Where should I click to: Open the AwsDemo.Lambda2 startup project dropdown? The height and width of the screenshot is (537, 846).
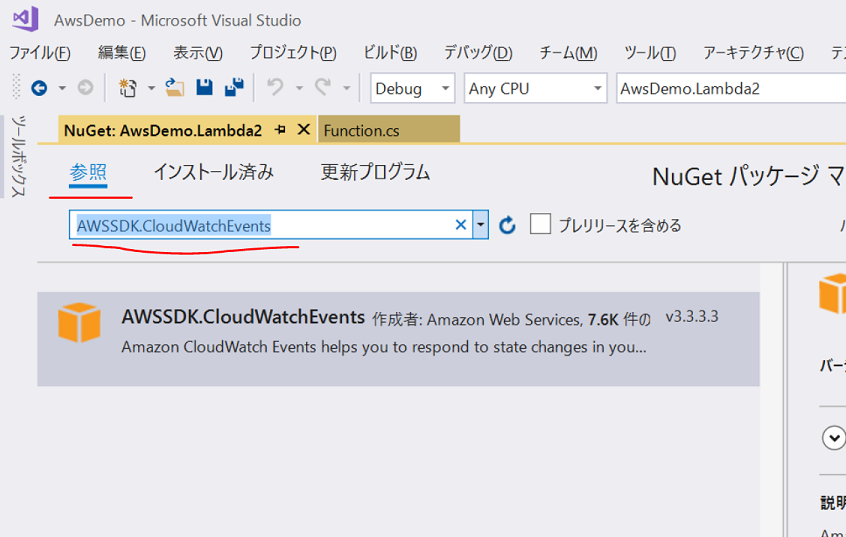(x=731, y=88)
